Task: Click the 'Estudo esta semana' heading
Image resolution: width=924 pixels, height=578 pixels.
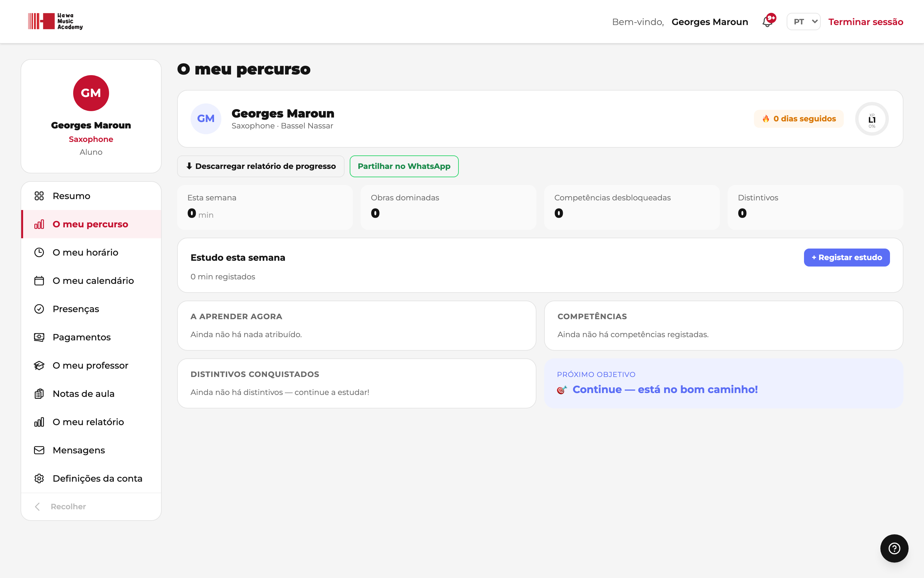Action: pyautogui.click(x=238, y=258)
